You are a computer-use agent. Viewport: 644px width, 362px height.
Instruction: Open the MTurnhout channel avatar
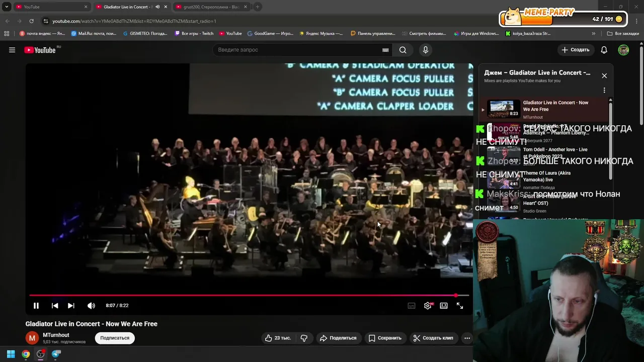tap(32, 338)
